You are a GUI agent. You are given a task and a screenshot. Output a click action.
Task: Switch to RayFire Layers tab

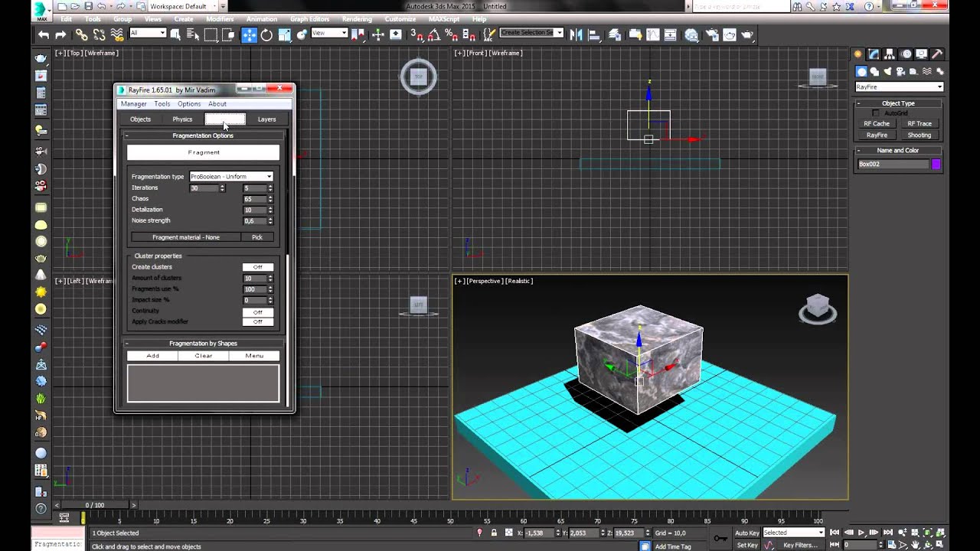pyautogui.click(x=266, y=119)
